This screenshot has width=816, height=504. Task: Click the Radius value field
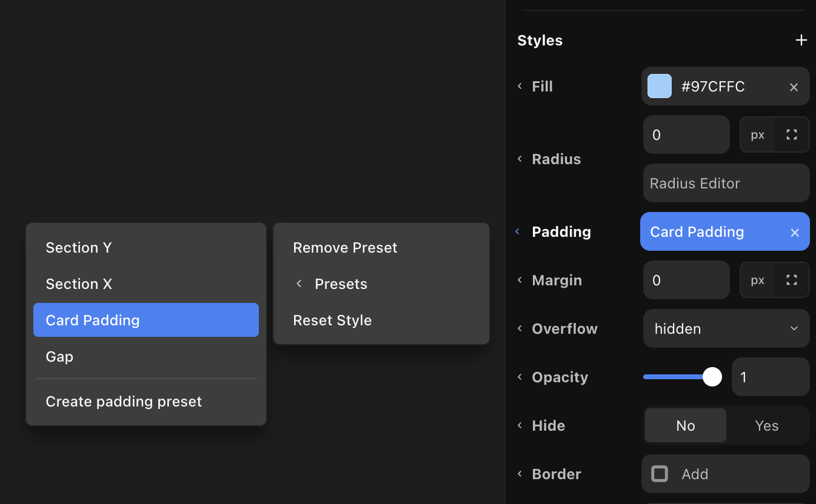686,134
